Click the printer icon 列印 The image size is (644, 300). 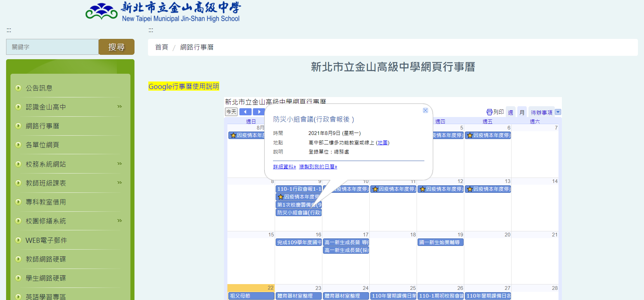(495, 112)
